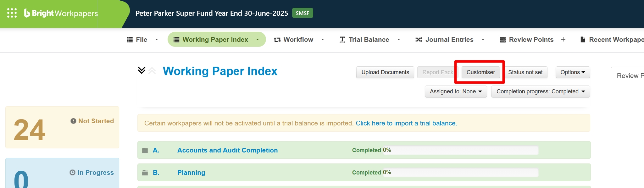Click the Workflow retweet icon
The width and height of the screenshot is (644, 188).
(277, 40)
